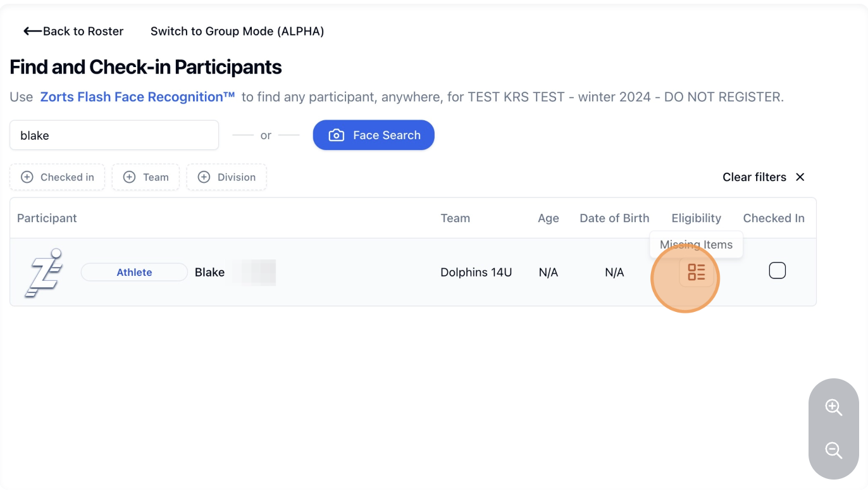Screen dimensions: 868x496
Task: Click the X beside Clear filters
Action: 800,177
